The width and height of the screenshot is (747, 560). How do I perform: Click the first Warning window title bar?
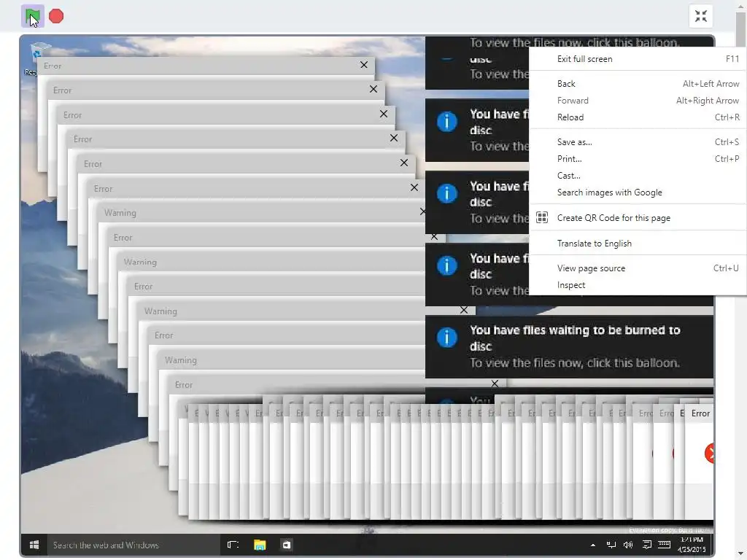click(x=261, y=212)
